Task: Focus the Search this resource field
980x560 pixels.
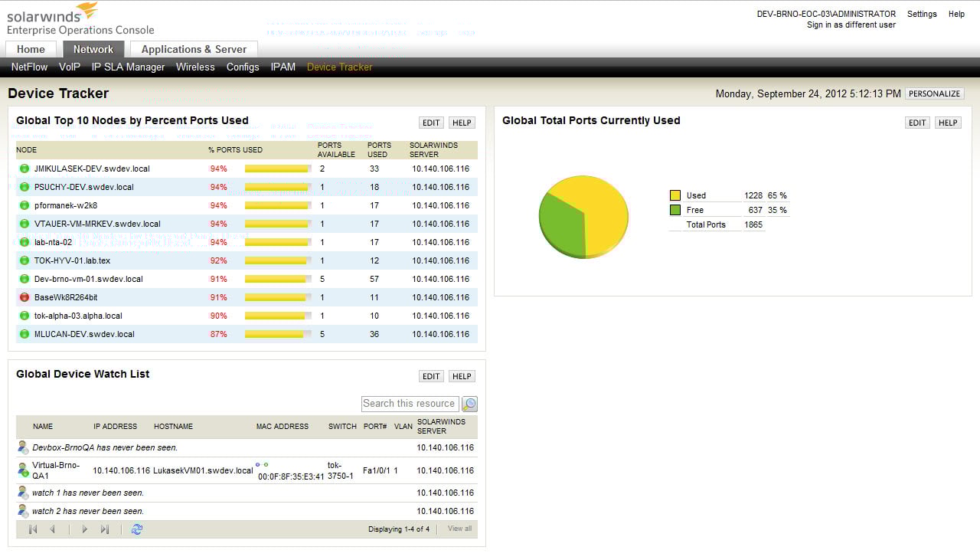Action: coord(410,404)
